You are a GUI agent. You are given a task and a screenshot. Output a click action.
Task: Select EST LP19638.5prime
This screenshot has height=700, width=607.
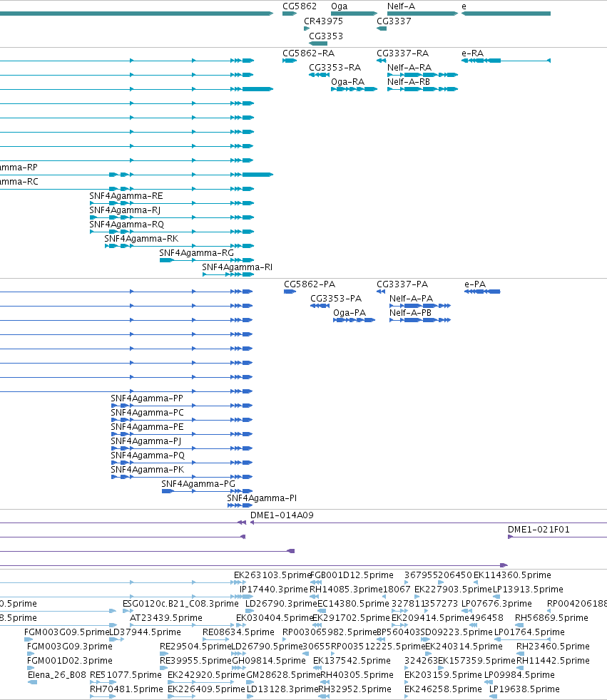[x=524, y=689]
